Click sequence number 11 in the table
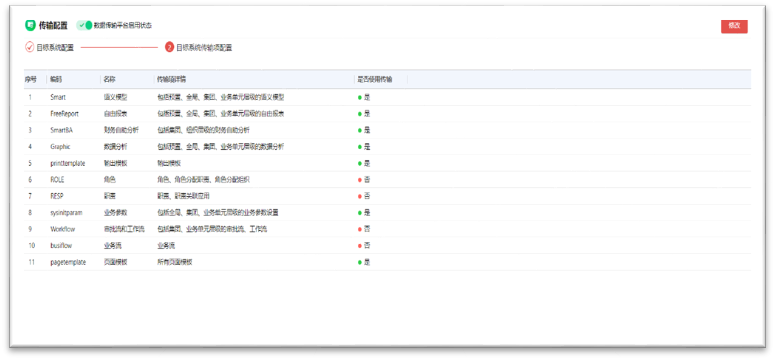This screenshot has height=360, width=776. 31,262
